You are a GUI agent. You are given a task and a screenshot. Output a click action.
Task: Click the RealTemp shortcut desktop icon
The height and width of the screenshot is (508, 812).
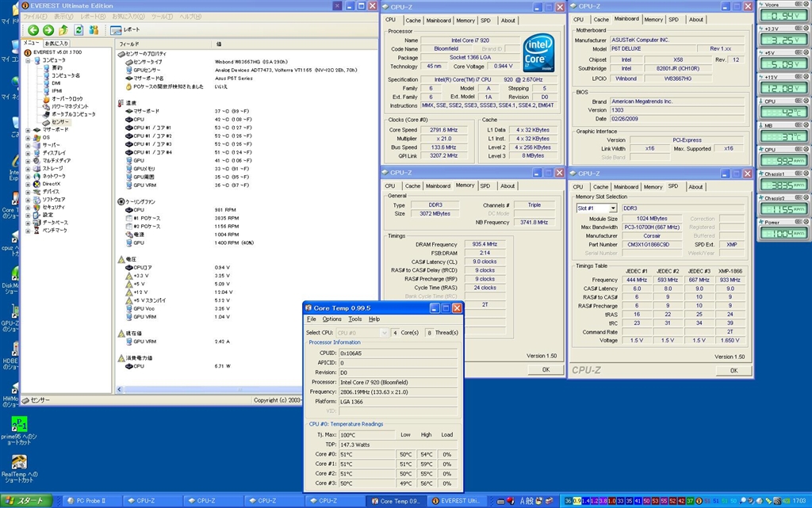[x=19, y=462]
